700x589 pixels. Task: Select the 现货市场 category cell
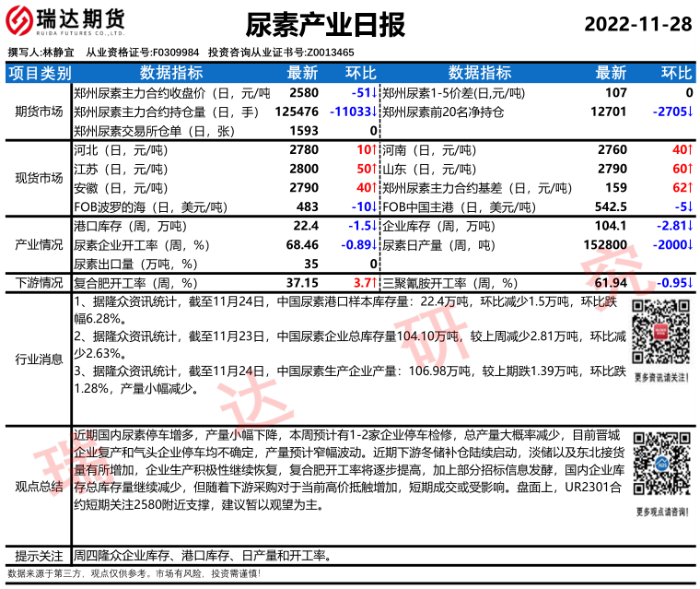(38, 178)
